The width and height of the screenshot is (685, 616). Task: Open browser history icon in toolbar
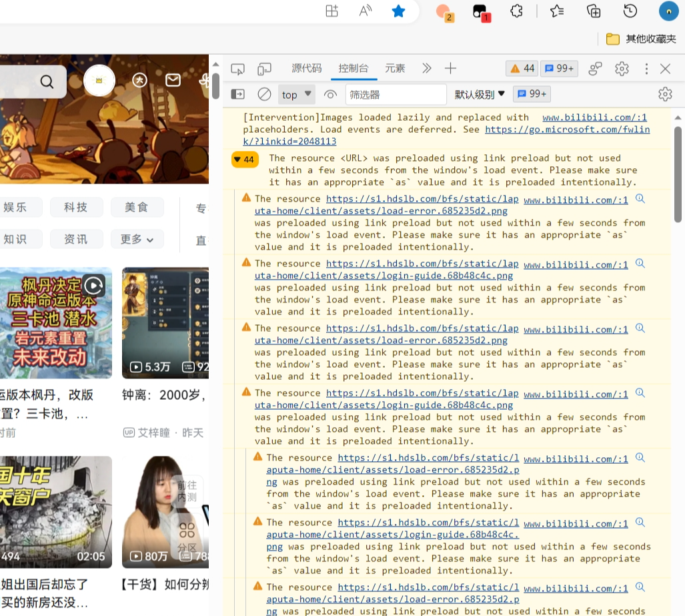(x=630, y=11)
